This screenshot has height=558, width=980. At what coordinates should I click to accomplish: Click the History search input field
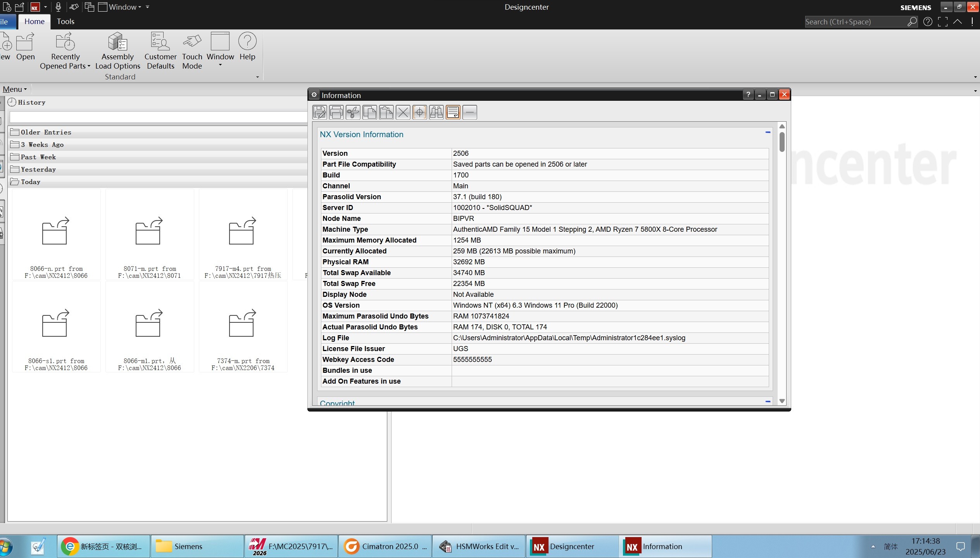[x=159, y=117]
